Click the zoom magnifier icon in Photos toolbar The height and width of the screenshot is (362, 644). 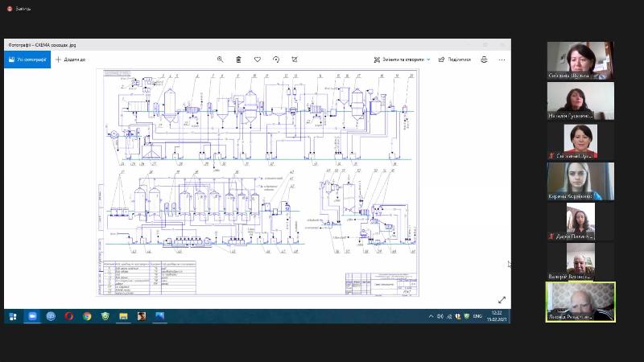tap(220, 60)
